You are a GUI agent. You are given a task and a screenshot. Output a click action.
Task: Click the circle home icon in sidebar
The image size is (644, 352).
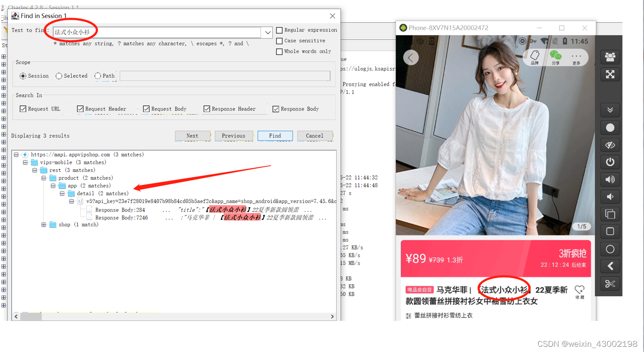pos(610,249)
